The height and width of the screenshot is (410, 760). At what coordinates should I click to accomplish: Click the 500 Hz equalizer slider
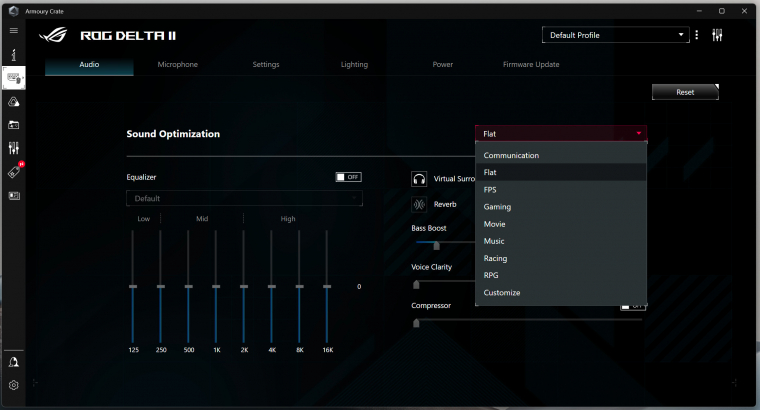pos(189,286)
